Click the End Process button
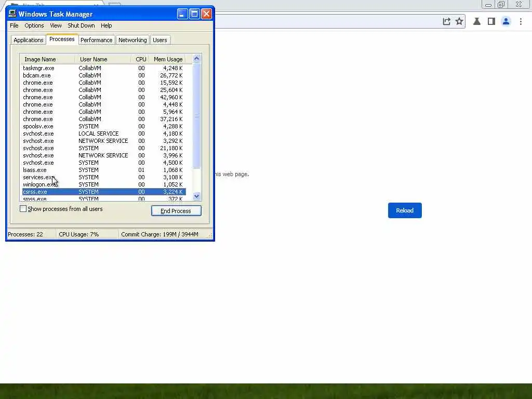Screen dimensions: 532x399 click(x=176, y=211)
